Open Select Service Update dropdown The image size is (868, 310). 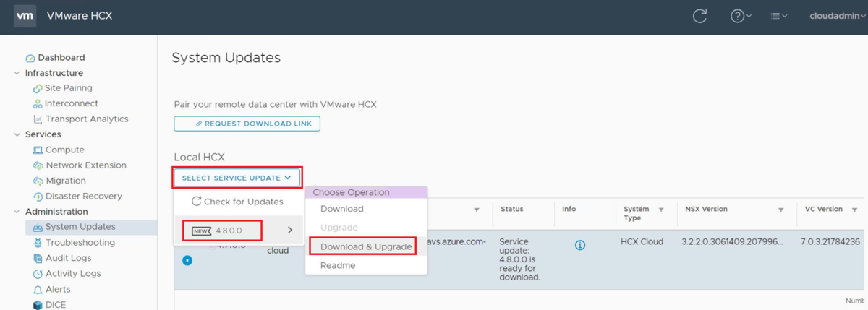tap(237, 178)
